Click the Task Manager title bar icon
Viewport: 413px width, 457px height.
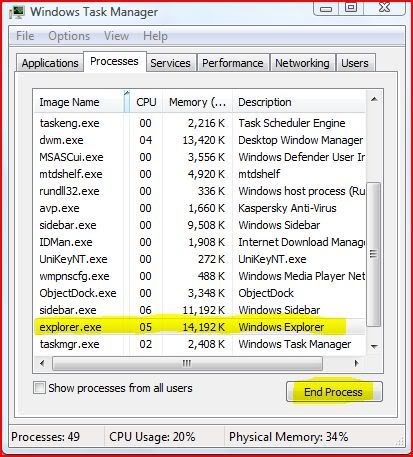point(17,12)
